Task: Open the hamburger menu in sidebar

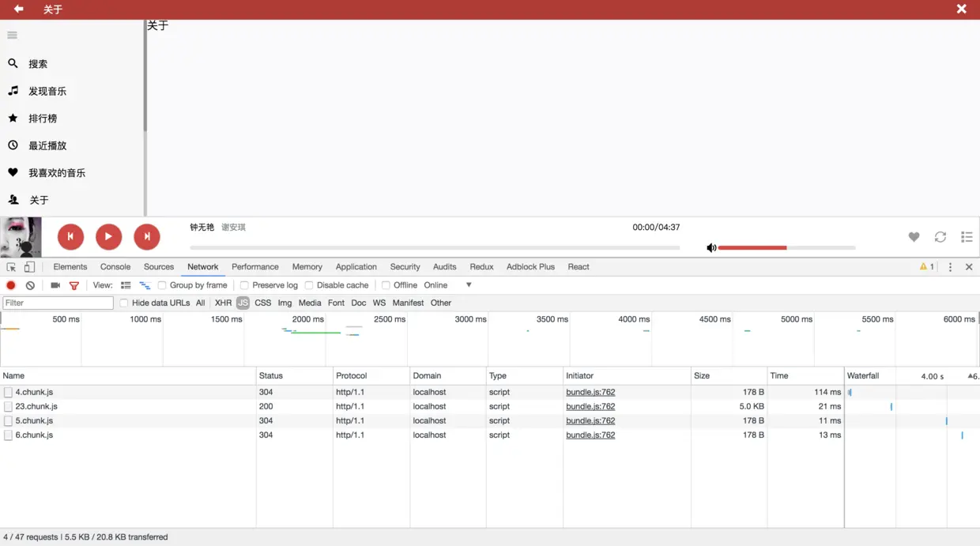Action: (12, 35)
